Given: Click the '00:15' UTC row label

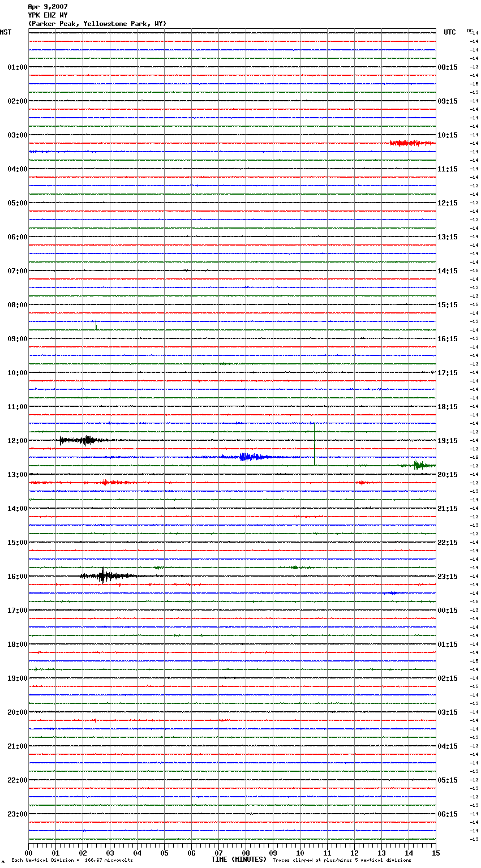Looking at the screenshot, I should (448, 611).
